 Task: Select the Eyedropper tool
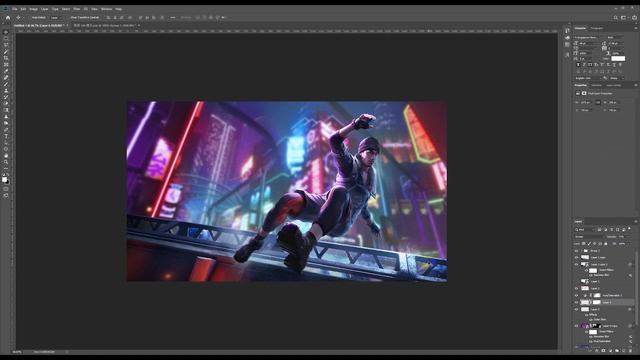(6, 71)
